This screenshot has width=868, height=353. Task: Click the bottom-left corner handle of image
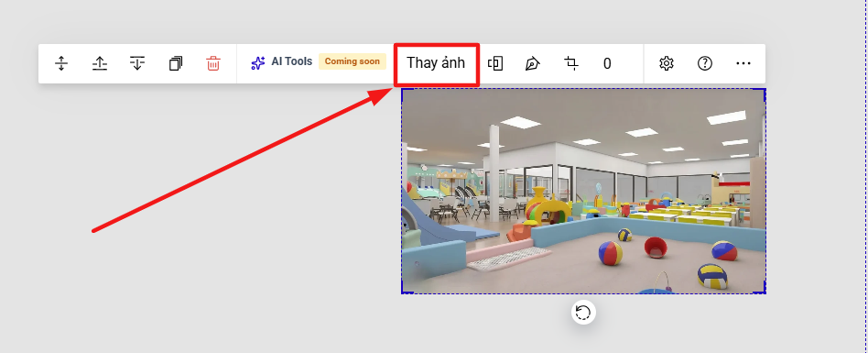(404, 292)
